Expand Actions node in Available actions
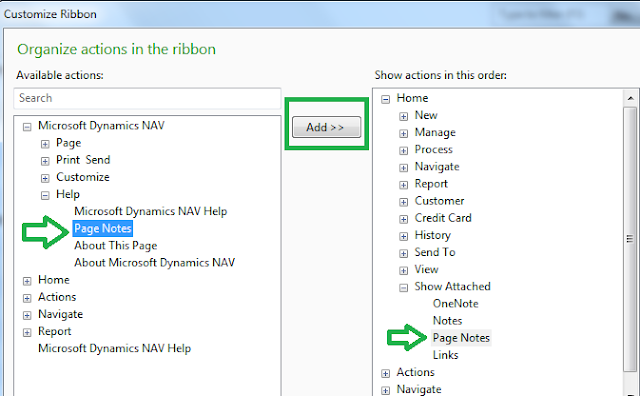Viewport: 640px width, 396px height. click(x=27, y=298)
